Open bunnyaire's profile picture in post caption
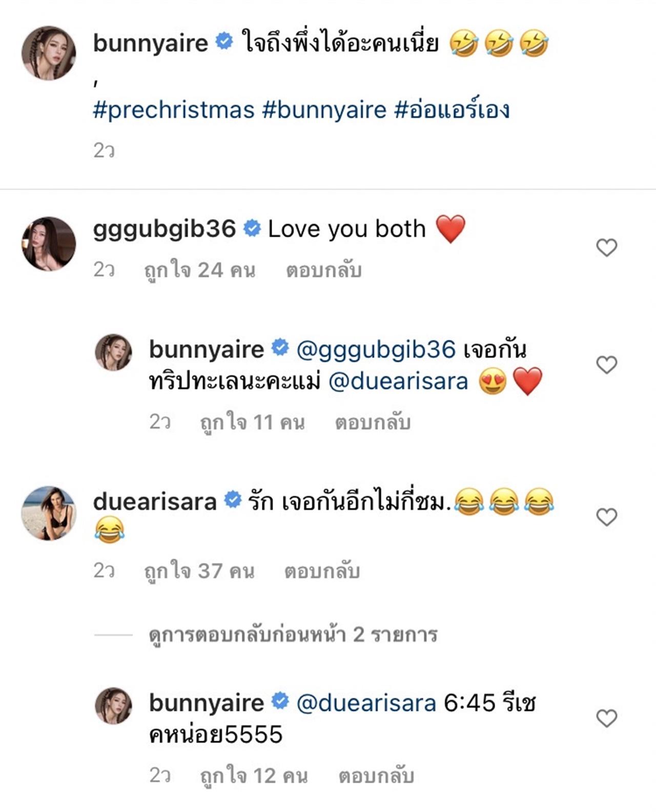The height and width of the screenshot is (812, 656). pos(49,53)
